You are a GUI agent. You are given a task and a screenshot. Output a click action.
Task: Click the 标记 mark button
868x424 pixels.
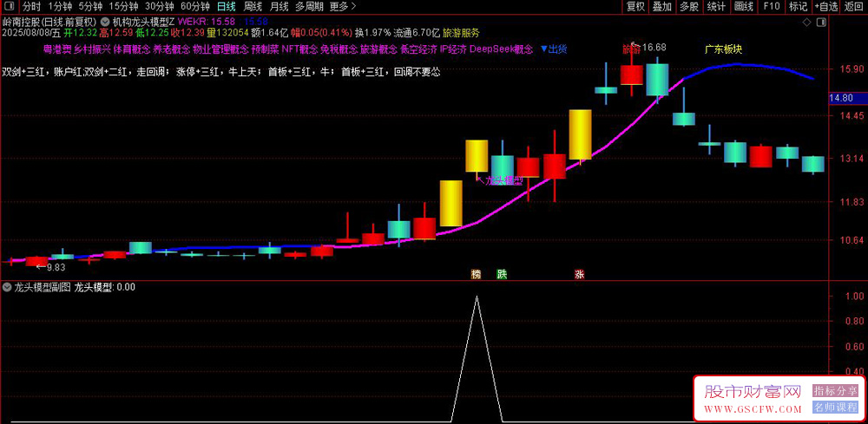pyautogui.click(x=798, y=7)
